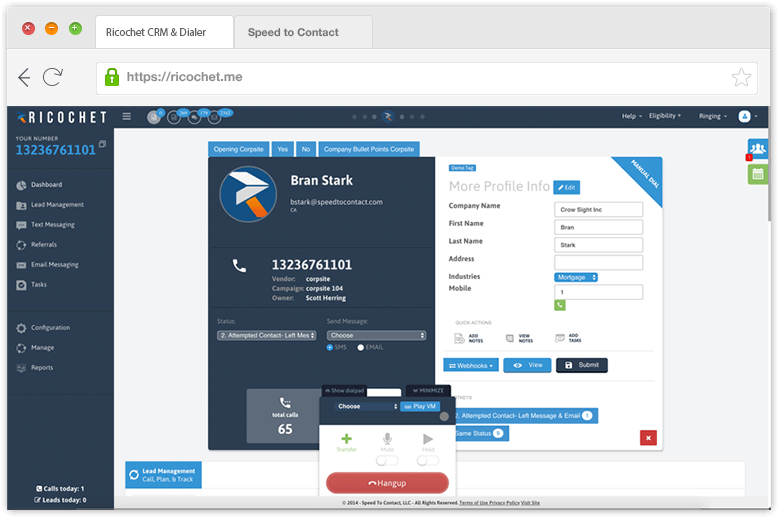Click the Same Status hotkey button

pyautogui.click(x=481, y=434)
